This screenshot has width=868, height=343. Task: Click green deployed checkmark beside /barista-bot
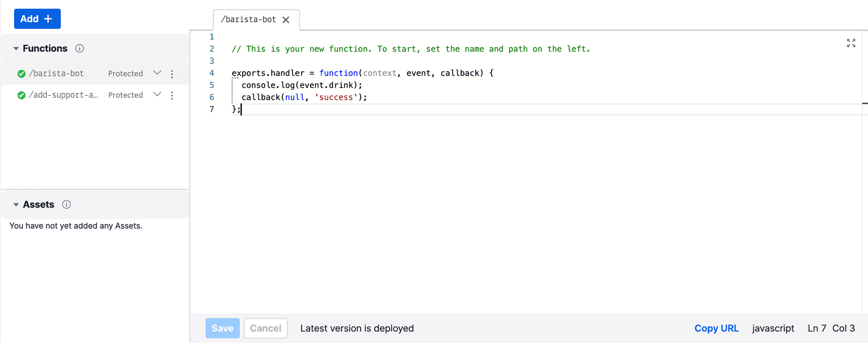(21, 74)
